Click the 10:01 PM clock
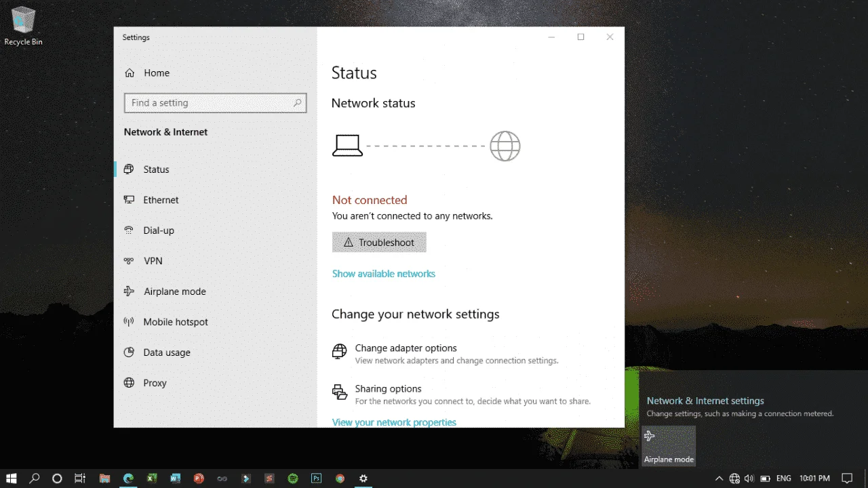 (x=814, y=479)
